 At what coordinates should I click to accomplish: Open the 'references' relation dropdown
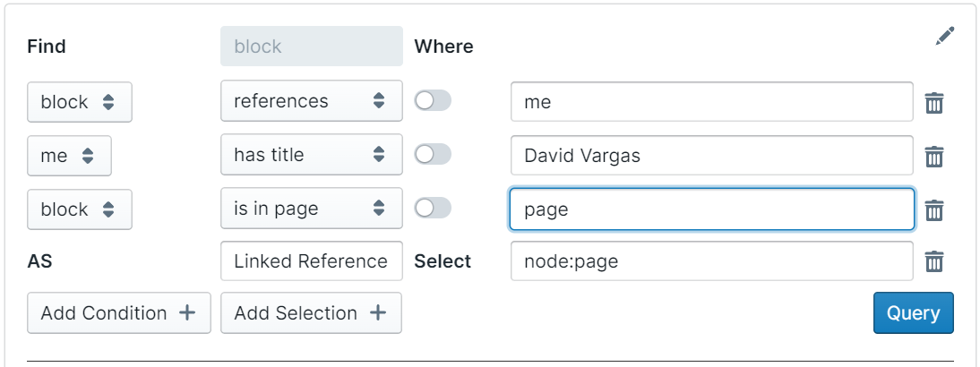tap(311, 101)
